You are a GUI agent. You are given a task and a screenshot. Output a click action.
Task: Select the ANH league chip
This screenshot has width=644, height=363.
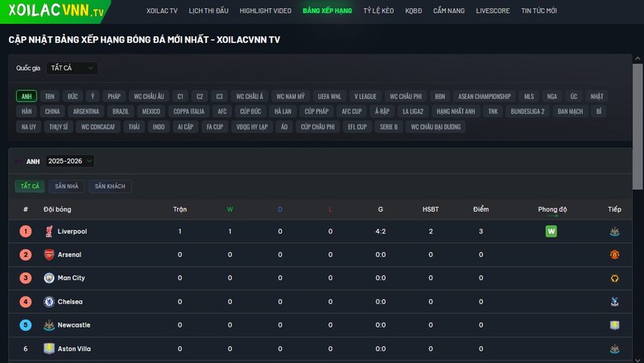pos(27,96)
